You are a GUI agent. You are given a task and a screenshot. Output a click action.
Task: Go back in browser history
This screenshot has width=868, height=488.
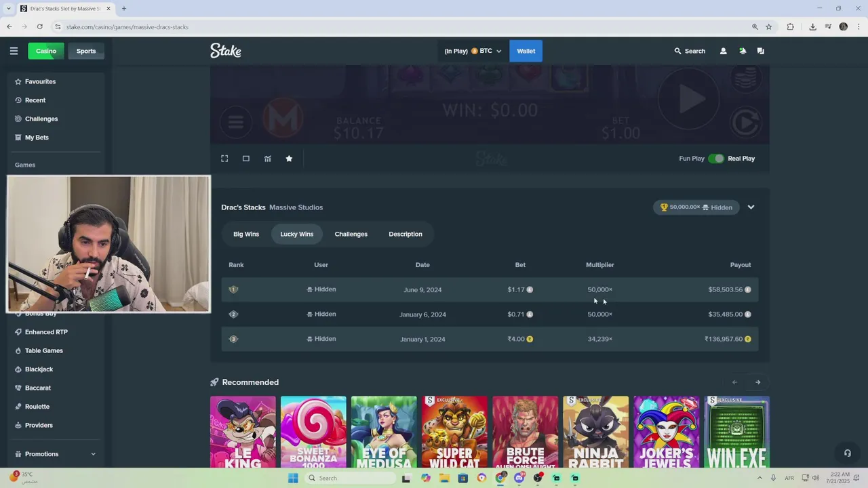pyautogui.click(x=9, y=26)
